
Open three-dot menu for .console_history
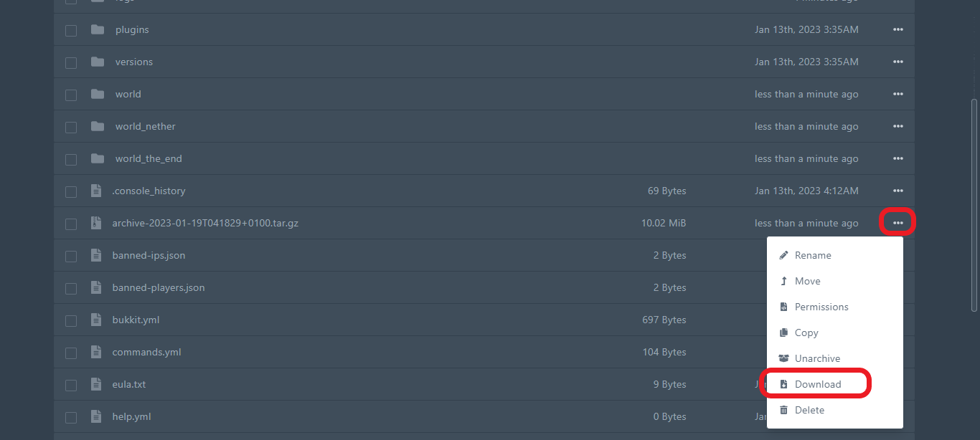click(897, 191)
